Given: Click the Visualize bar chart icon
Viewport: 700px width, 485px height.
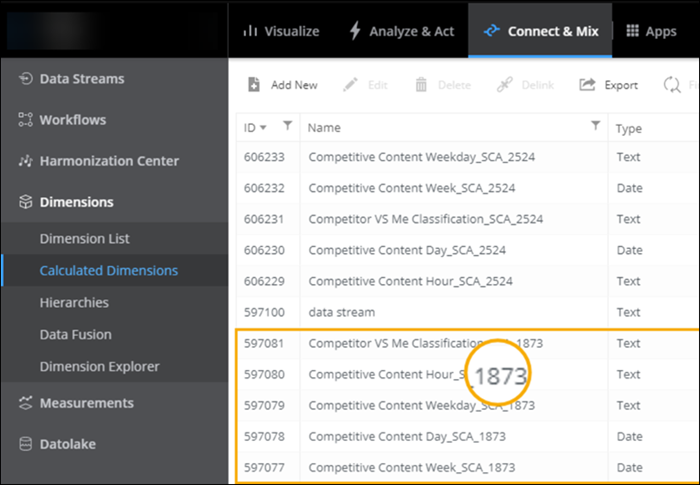Looking at the screenshot, I should (250, 31).
